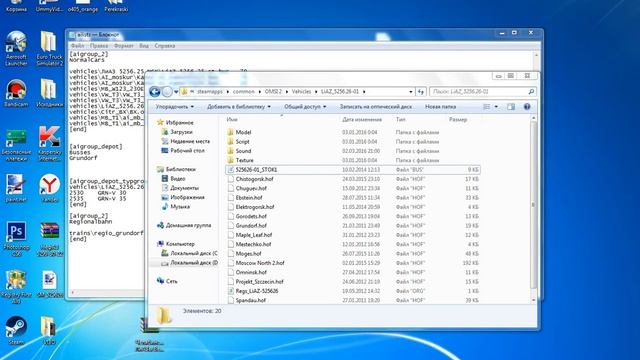Open Добавить в библиотеку dropdown
Image resolution: width=640 pixels, height=360 pixels.
tap(239, 107)
